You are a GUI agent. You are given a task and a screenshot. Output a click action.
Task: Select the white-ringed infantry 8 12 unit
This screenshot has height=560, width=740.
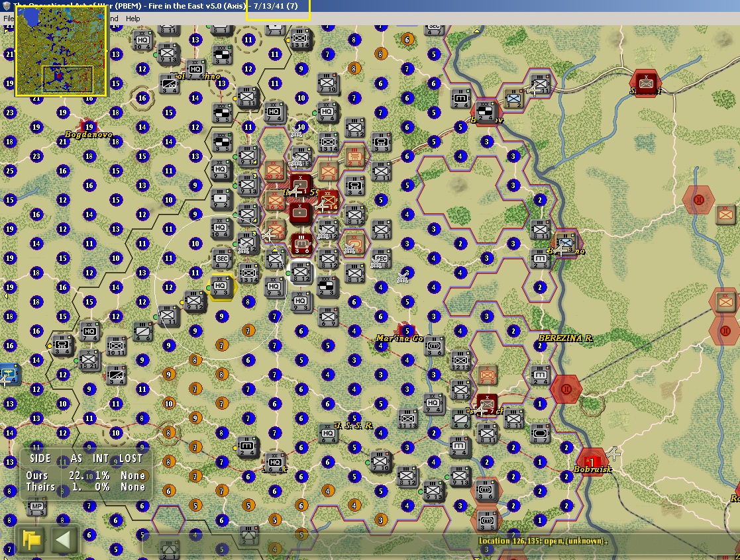(x=300, y=273)
